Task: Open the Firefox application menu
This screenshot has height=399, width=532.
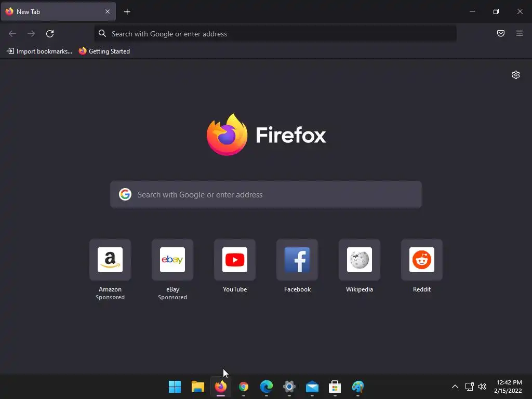Action: tap(520, 33)
